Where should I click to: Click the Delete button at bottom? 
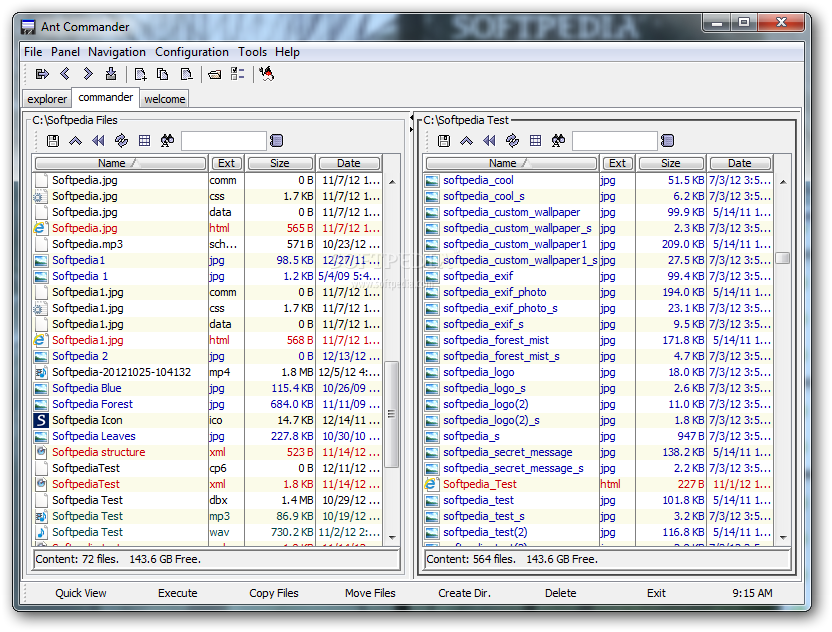(560, 593)
